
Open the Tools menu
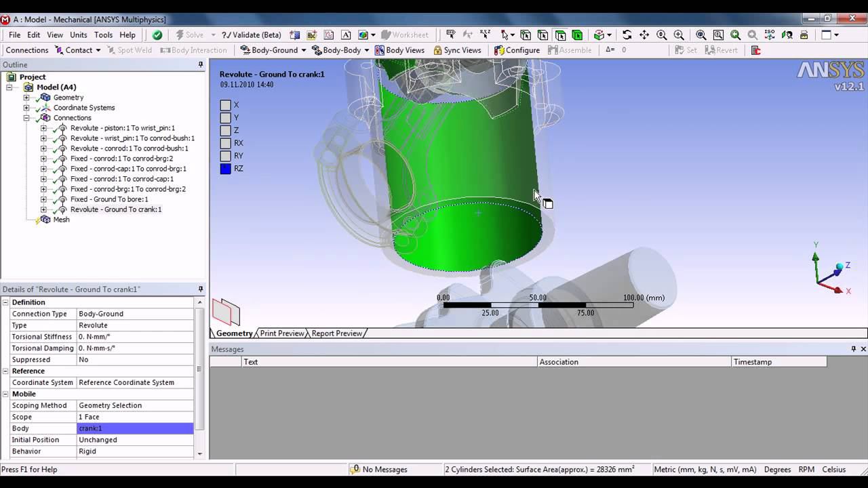(103, 35)
